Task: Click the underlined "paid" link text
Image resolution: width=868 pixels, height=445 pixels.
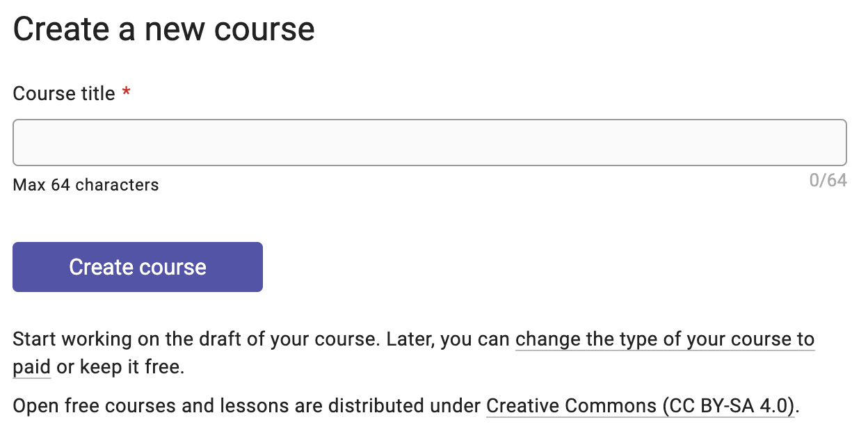Action: click(32, 366)
